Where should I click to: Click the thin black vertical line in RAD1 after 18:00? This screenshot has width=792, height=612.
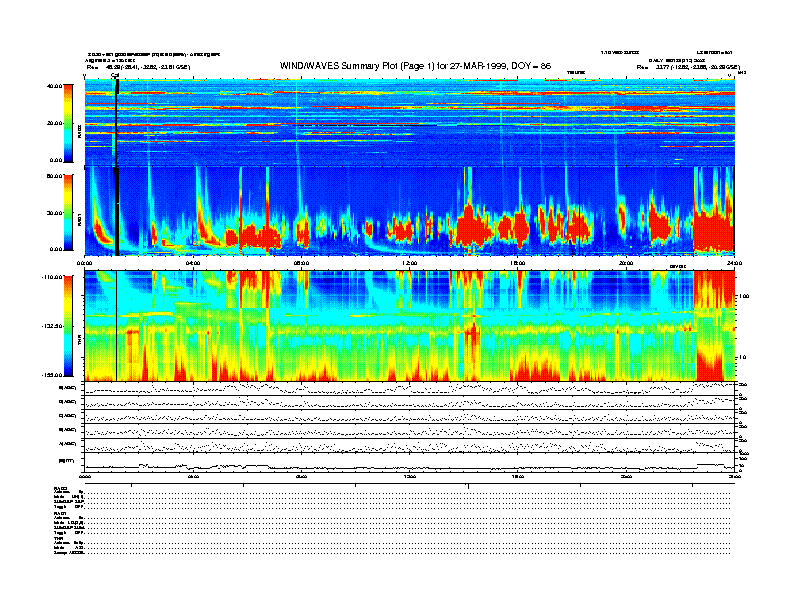tap(579, 211)
